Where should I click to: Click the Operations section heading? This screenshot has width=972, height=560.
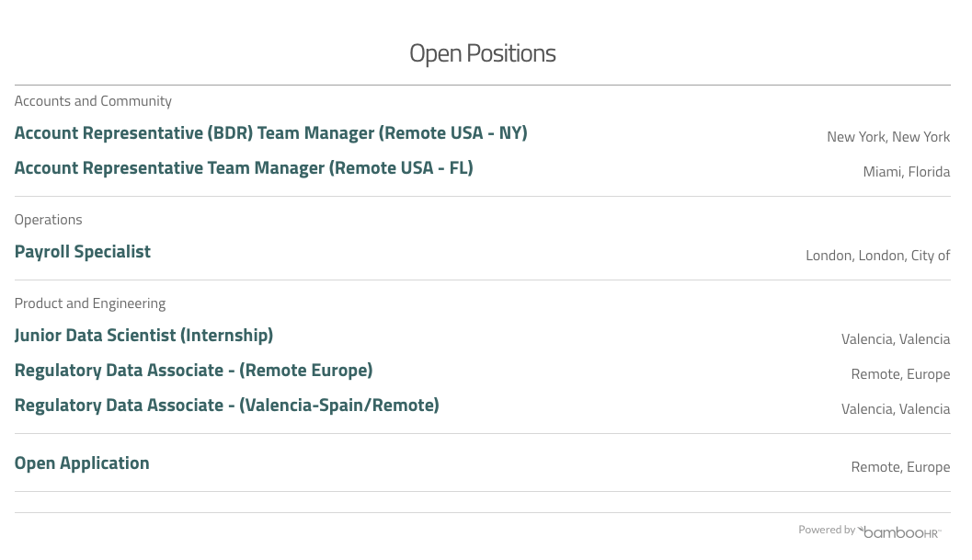click(48, 220)
